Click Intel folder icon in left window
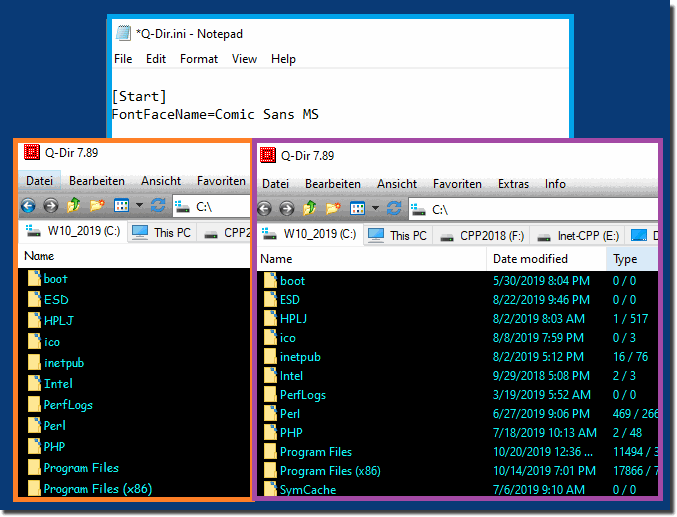The height and width of the screenshot is (517, 677). [x=34, y=384]
